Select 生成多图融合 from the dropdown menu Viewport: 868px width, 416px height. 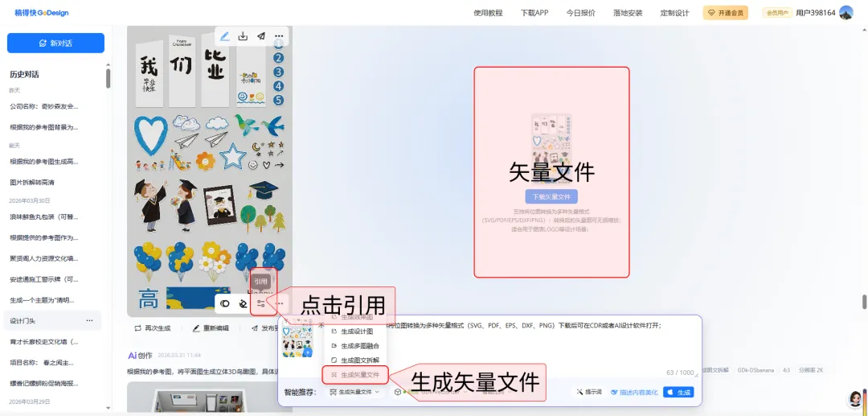tap(356, 346)
